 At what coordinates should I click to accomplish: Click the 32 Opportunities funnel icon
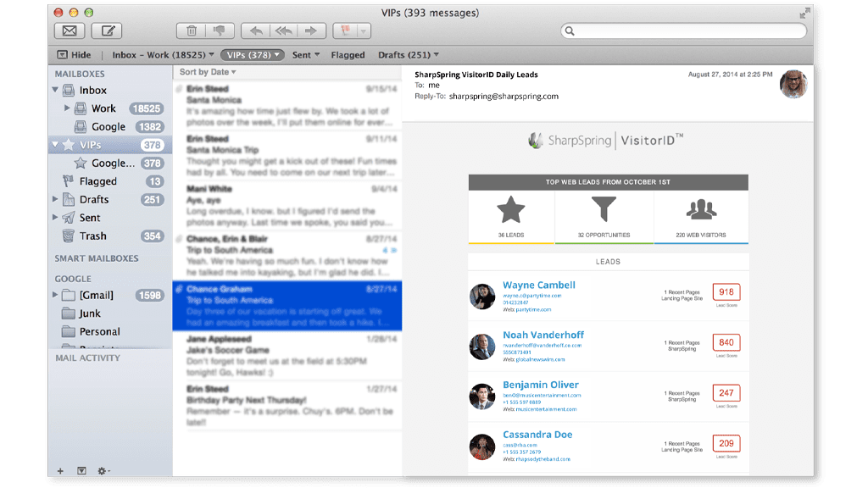pyautogui.click(x=604, y=210)
